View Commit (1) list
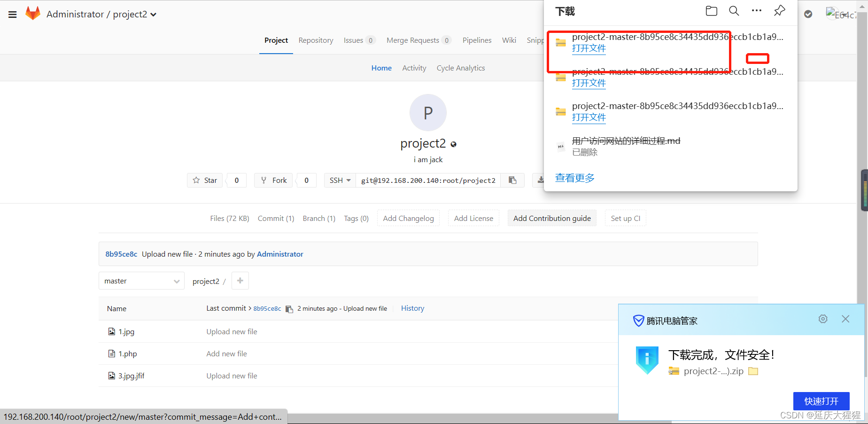Screen dimensions: 868x424 click(x=276, y=219)
